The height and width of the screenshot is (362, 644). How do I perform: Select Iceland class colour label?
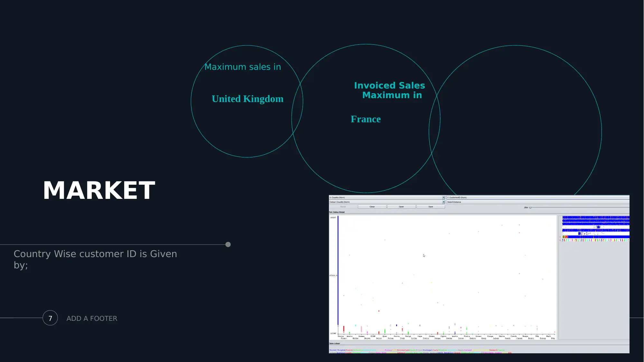(x=467, y=350)
